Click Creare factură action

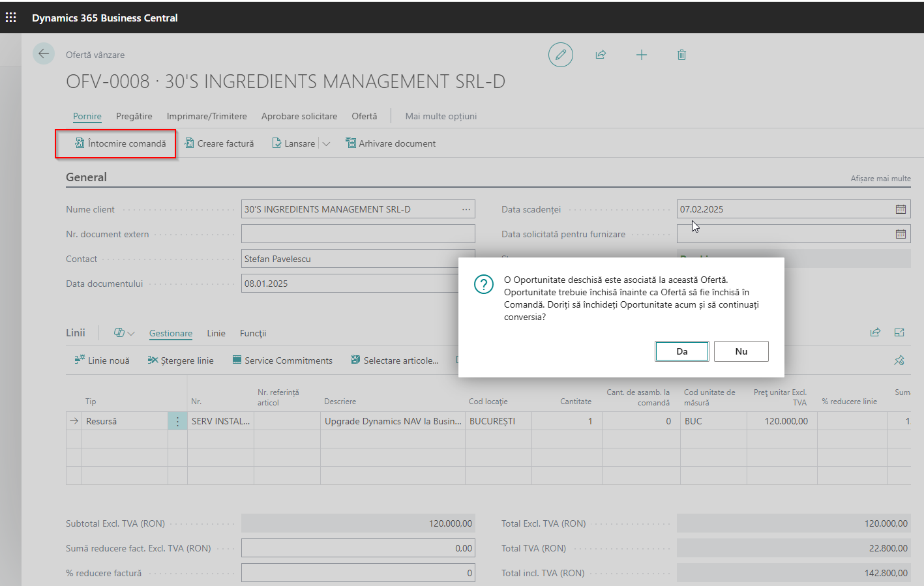[x=219, y=143]
